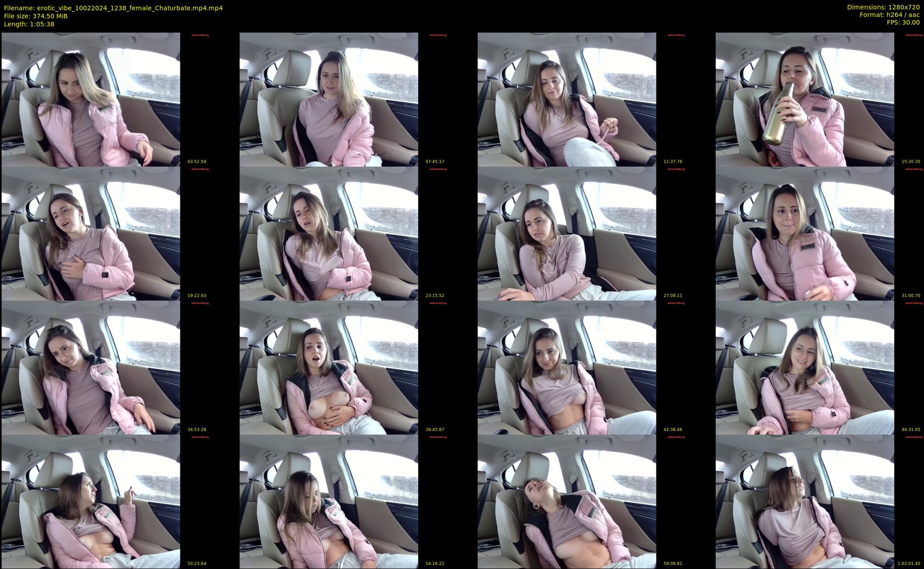Click the timestamp label 07:45.17
This screenshot has height=569, width=924.
point(435,162)
